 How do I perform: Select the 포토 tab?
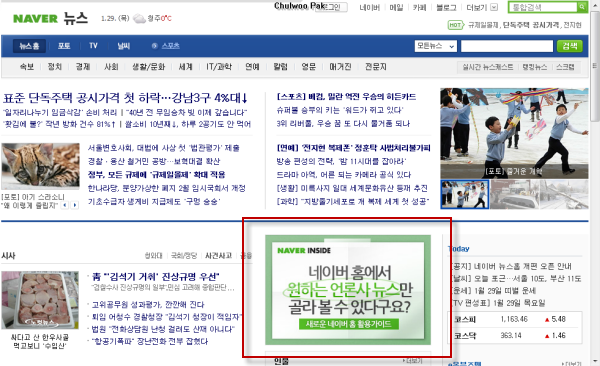[64, 46]
